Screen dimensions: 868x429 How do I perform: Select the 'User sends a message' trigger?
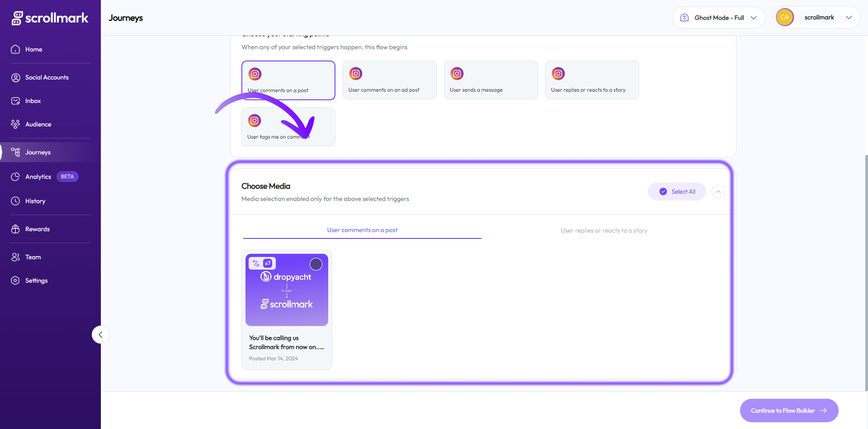click(x=491, y=80)
